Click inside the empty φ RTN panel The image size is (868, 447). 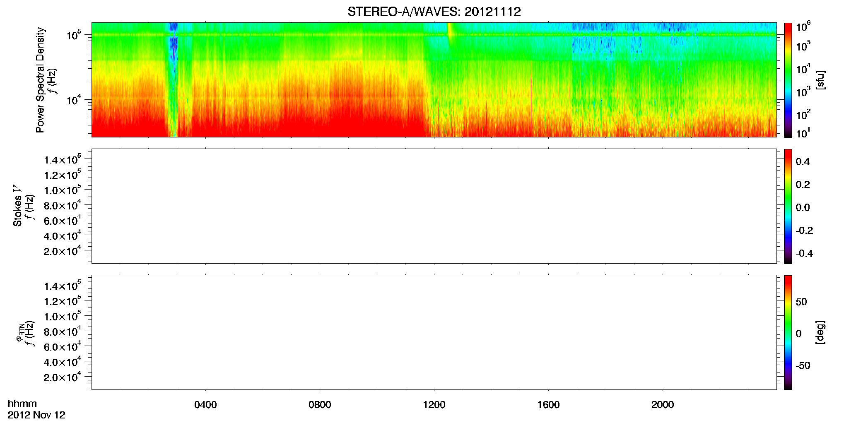coord(434,332)
